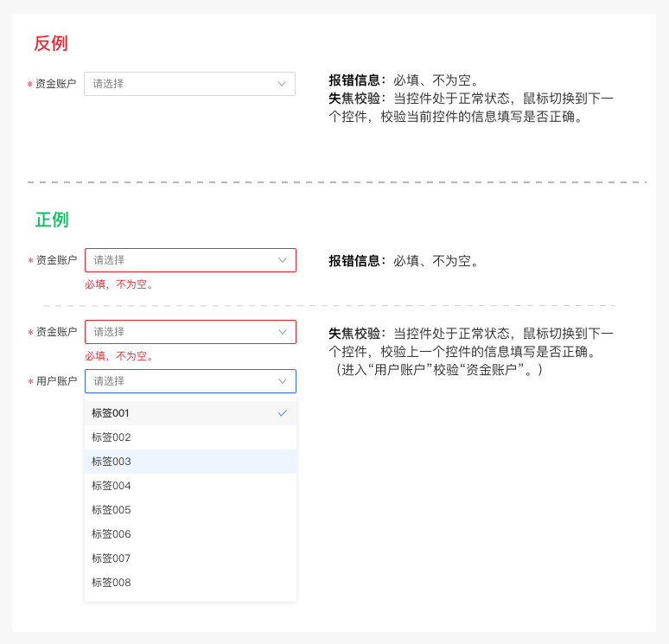This screenshot has height=644, width=669.
Task: Click the chevron arrow in the blue-bordered 用户账户 dropdown
Action: pos(283,381)
